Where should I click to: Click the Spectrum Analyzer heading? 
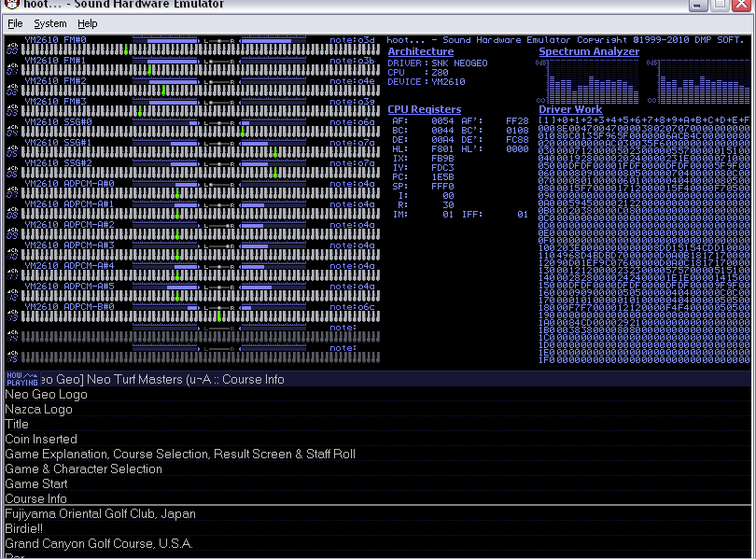589,52
